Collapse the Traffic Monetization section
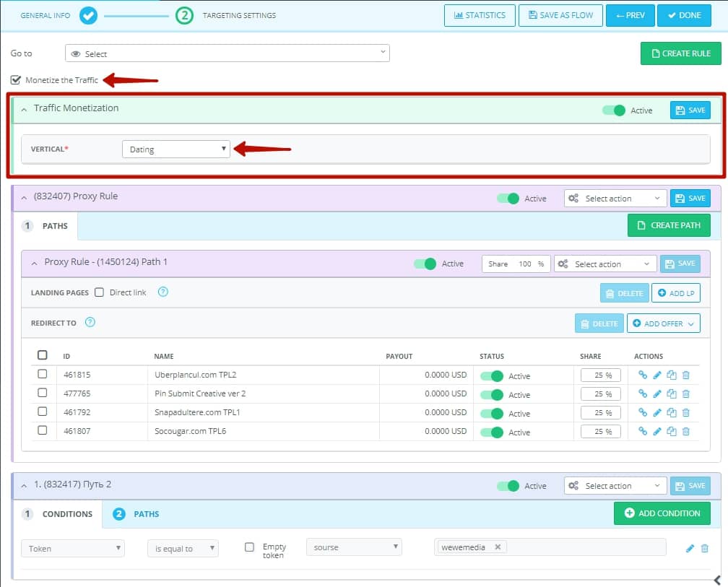The image size is (728, 587). point(24,109)
